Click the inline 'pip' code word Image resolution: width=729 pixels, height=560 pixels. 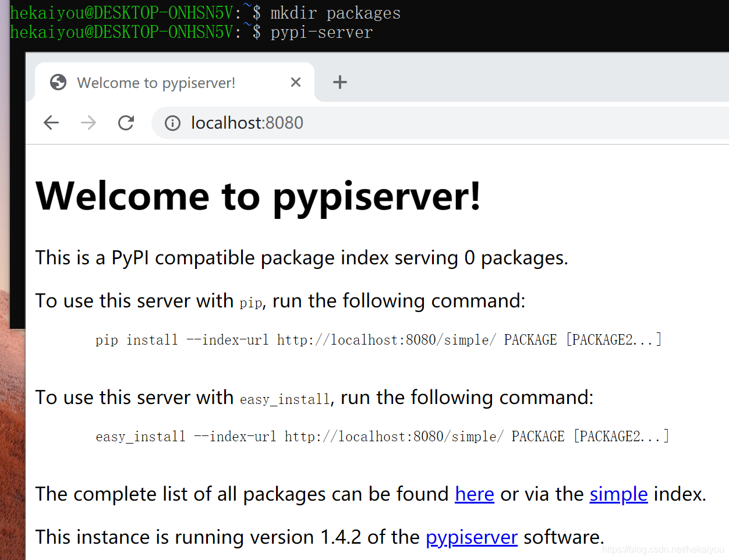pyautogui.click(x=251, y=303)
